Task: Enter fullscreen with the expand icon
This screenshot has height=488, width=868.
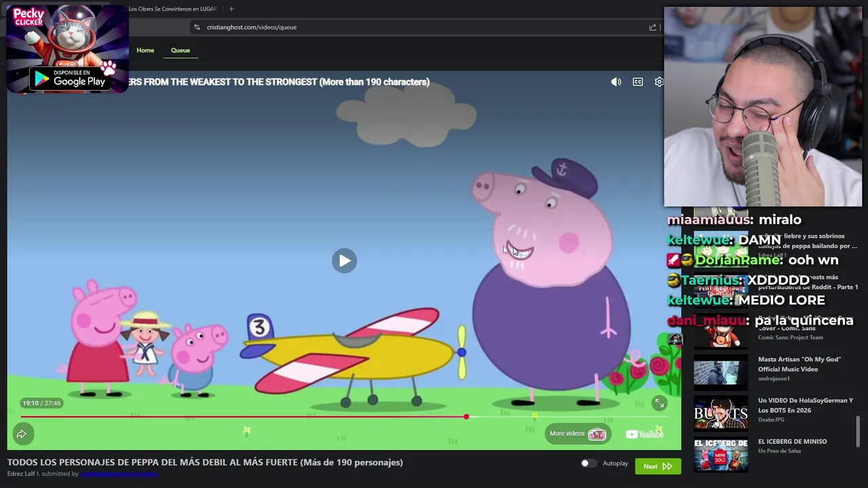Action: 659,403
